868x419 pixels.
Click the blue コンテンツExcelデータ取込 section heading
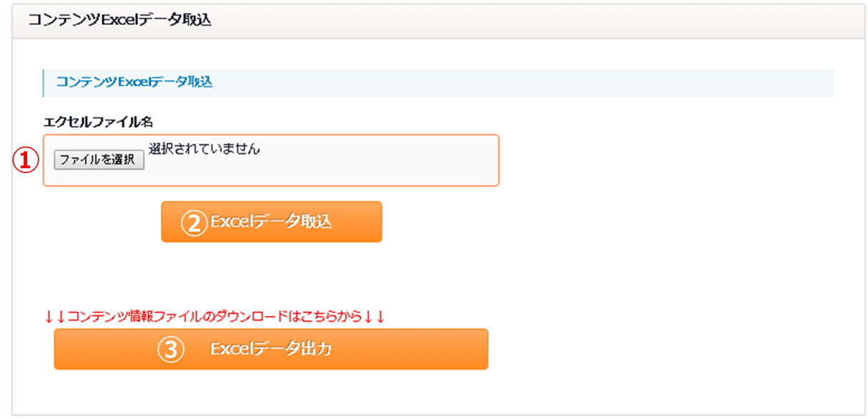134,82
